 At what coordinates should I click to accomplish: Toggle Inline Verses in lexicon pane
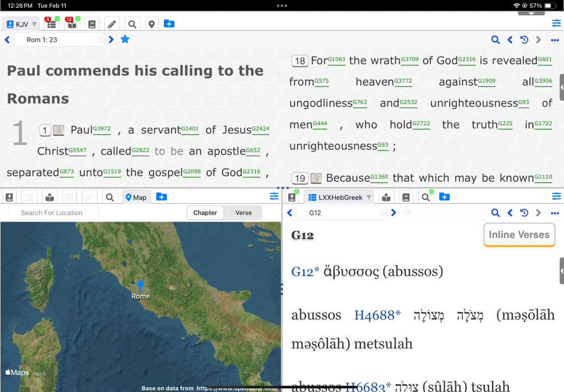(x=519, y=235)
